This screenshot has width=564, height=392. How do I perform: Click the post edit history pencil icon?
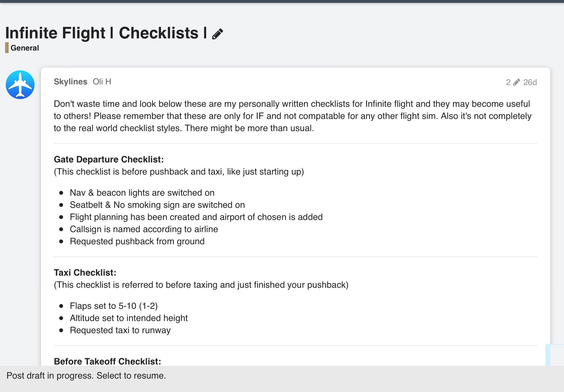tap(516, 82)
